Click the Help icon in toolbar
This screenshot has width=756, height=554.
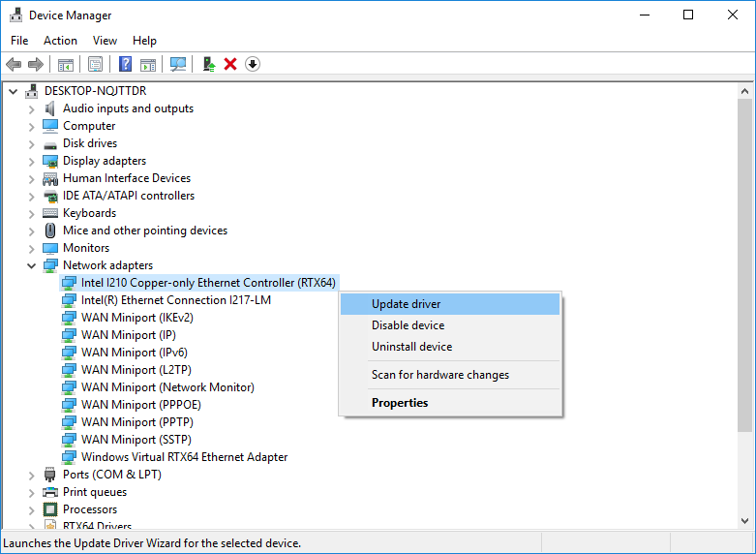click(125, 64)
